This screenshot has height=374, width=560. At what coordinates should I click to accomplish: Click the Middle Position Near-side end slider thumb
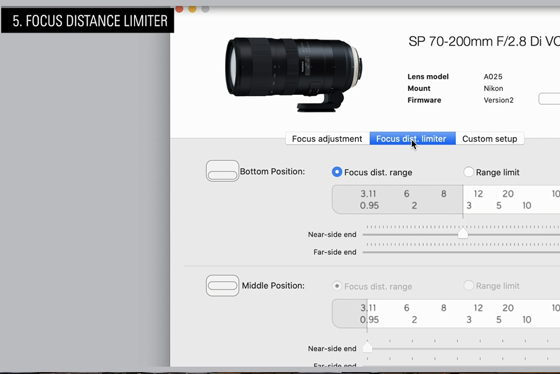(x=367, y=348)
